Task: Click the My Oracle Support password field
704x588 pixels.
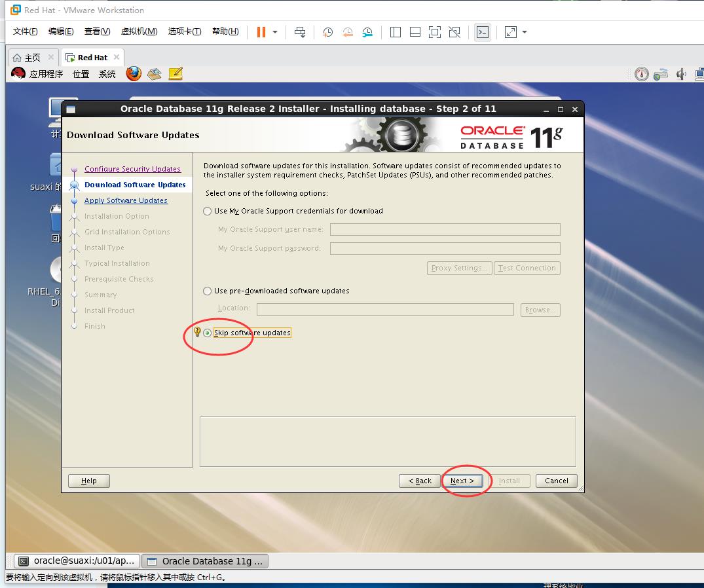Action: click(445, 248)
